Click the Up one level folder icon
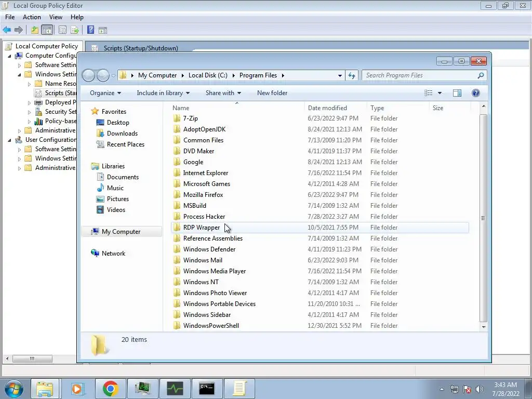532x399 pixels. (35, 30)
